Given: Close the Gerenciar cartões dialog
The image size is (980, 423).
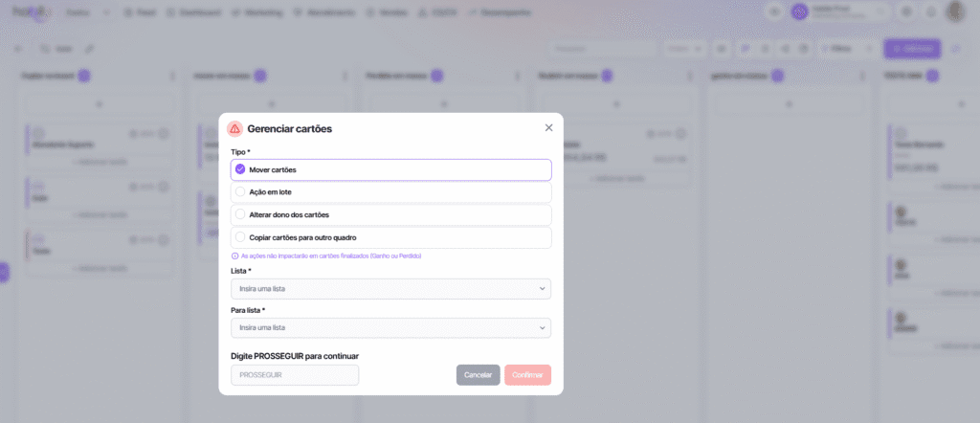Looking at the screenshot, I should [x=548, y=127].
